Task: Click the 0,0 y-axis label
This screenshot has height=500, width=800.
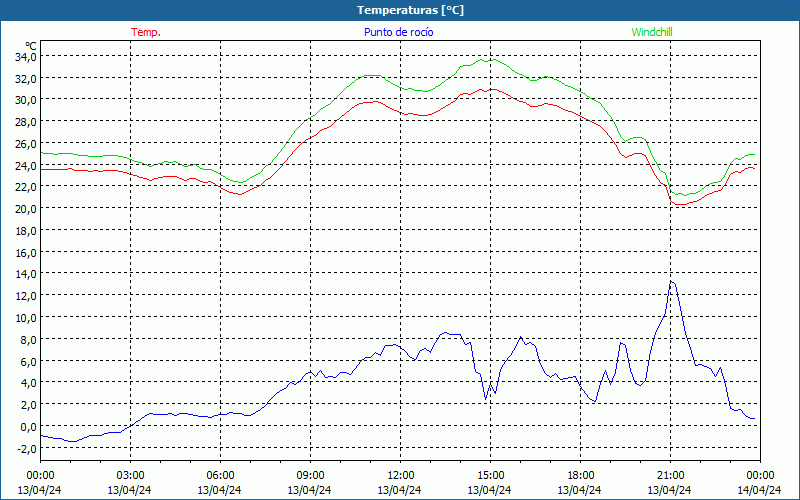Action: coord(28,427)
